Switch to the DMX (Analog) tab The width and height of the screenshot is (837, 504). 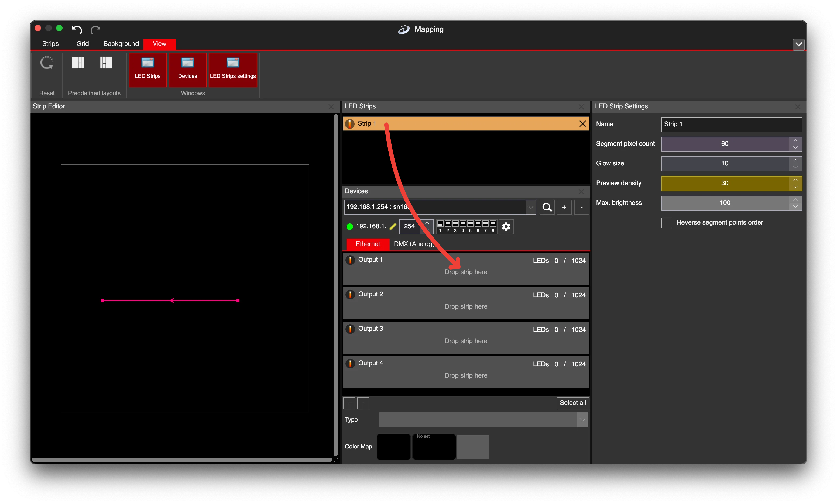[x=414, y=244]
